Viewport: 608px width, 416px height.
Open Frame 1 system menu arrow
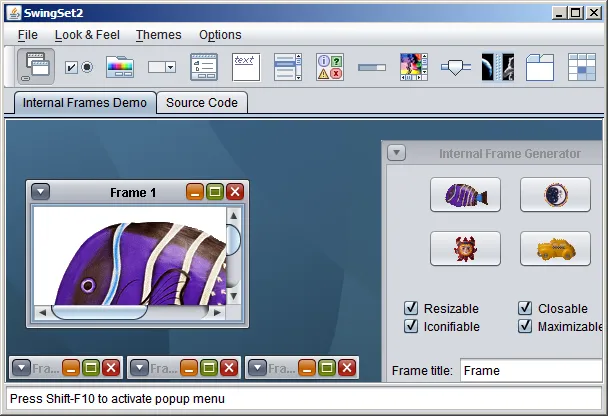(40, 192)
